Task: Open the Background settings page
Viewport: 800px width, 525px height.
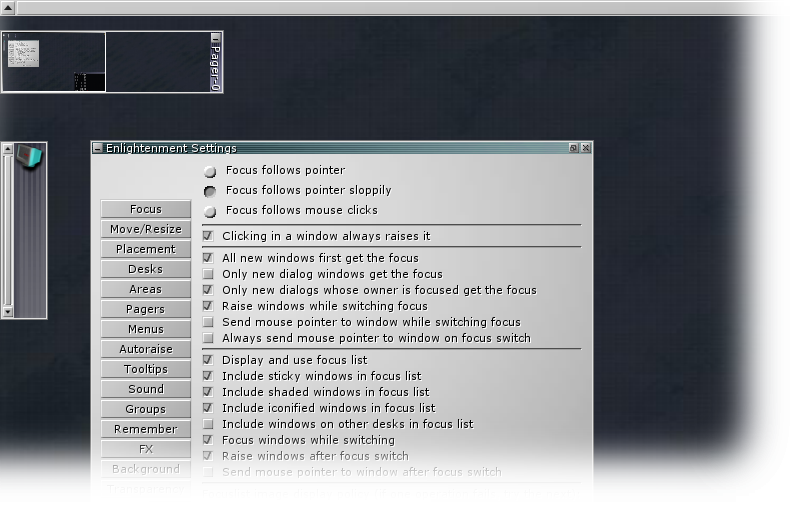Action: (x=146, y=469)
